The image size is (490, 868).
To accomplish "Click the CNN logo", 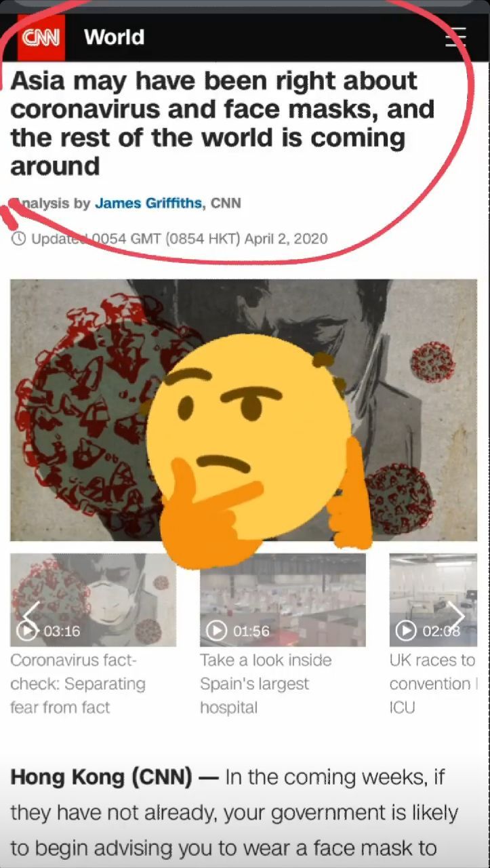I will [41, 37].
